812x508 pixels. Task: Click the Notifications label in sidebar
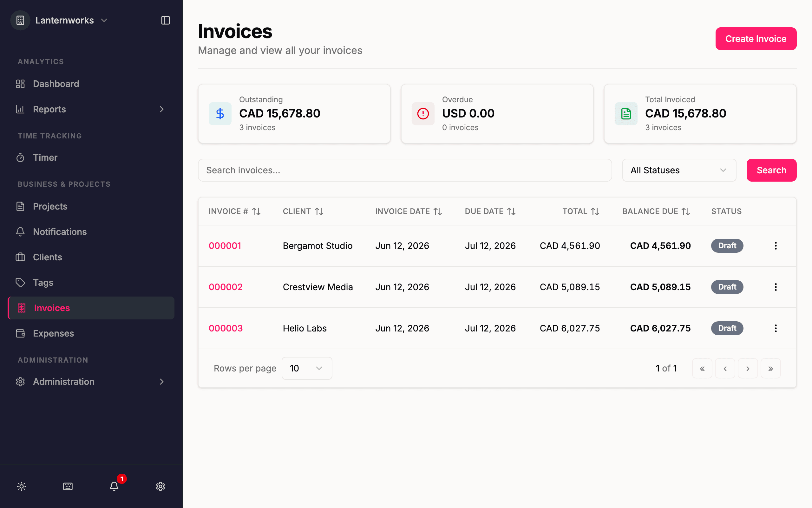tap(60, 231)
